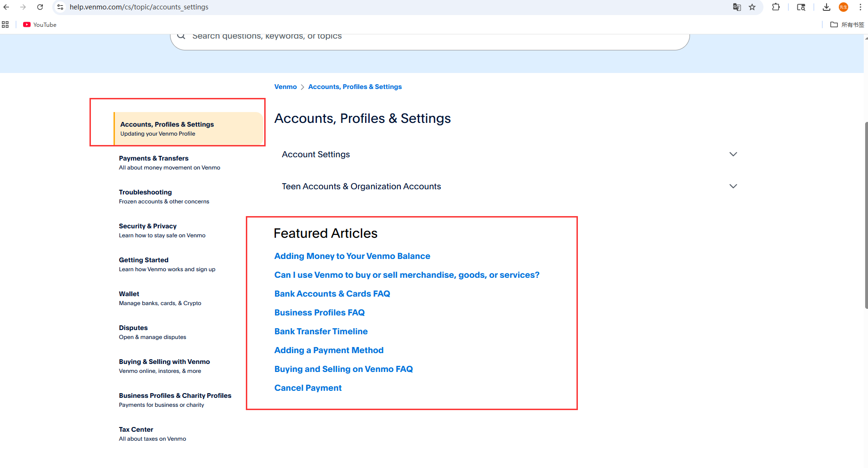Viewport: 868px width, 468px height.
Task: Click the browser back arrow
Action: [7, 7]
